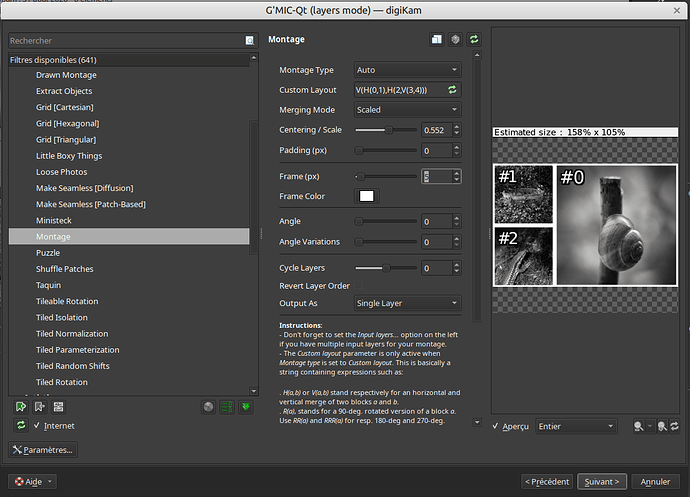Enable the Revert Layer Order checkbox
The image size is (690, 497).
[x=359, y=285]
